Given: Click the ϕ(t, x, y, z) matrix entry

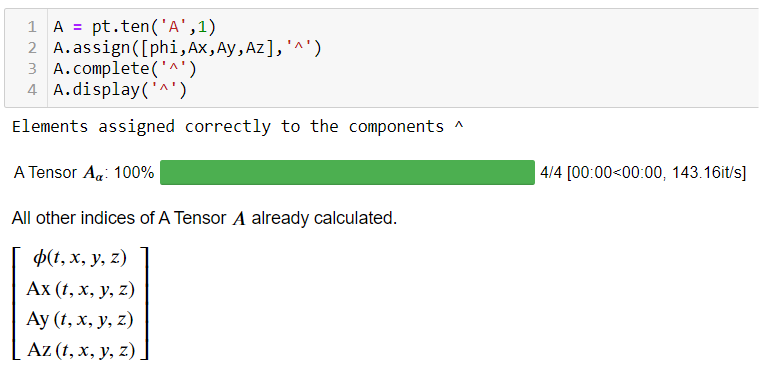Looking at the screenshot, I should (x=80, y=258).
